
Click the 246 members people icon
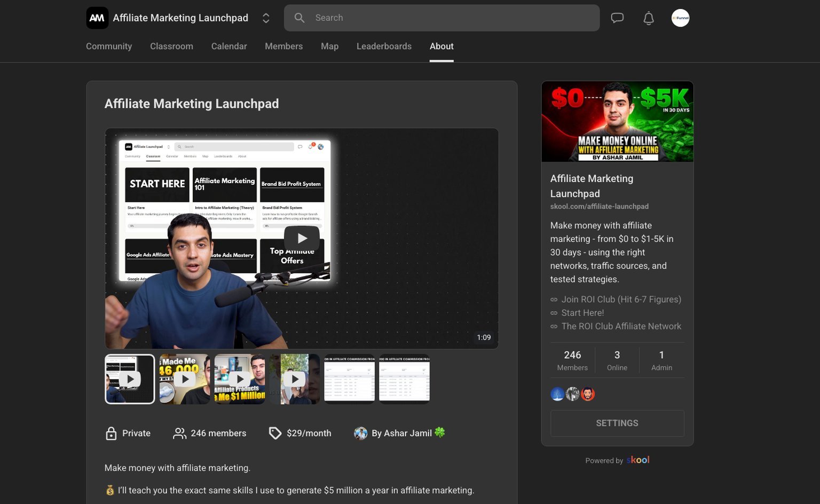(179, 433)
